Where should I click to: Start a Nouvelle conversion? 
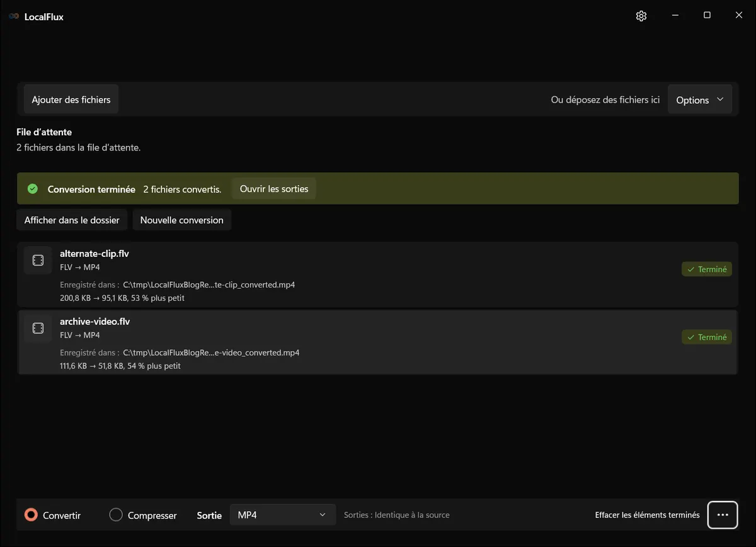pos(182,220)
